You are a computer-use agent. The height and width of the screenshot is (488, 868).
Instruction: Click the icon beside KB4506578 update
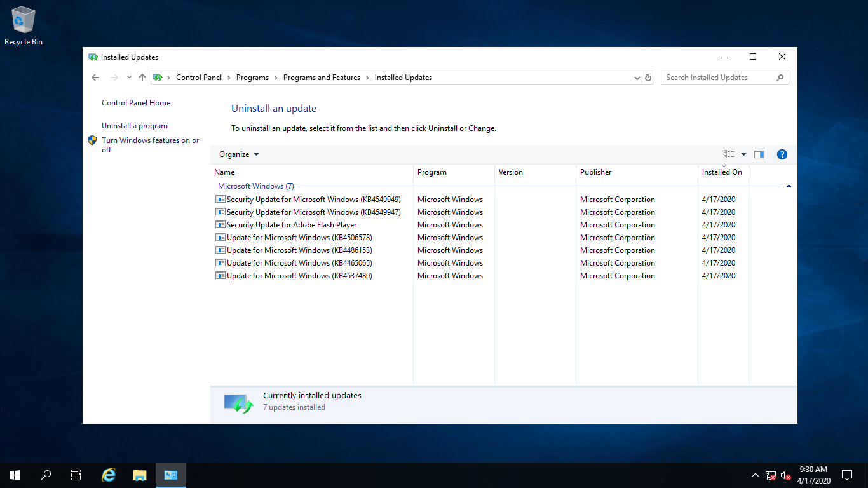[x=220, y=238]
